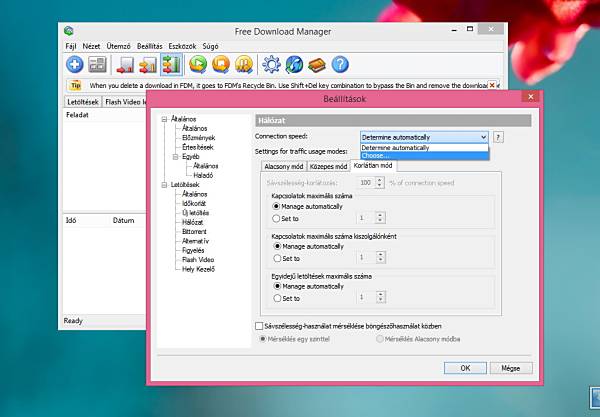This screenshot has height=417, width=600.
Task: Click the blue question mark help icon
Action: pos(340,64)
